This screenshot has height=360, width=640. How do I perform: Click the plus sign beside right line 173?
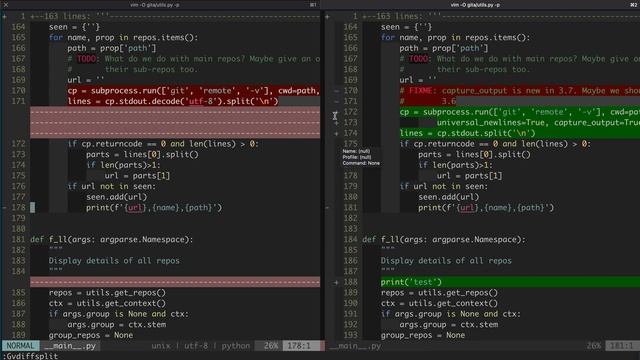(x=336, y=122)
